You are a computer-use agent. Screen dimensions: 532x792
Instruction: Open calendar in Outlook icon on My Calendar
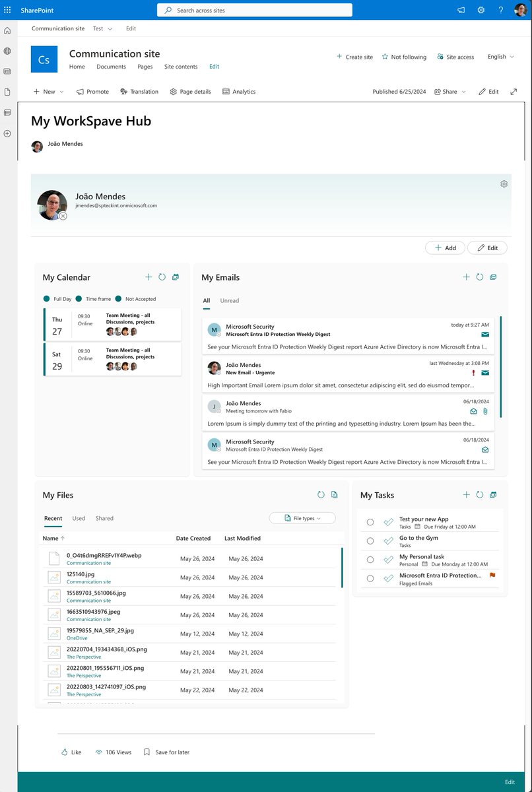176,277
